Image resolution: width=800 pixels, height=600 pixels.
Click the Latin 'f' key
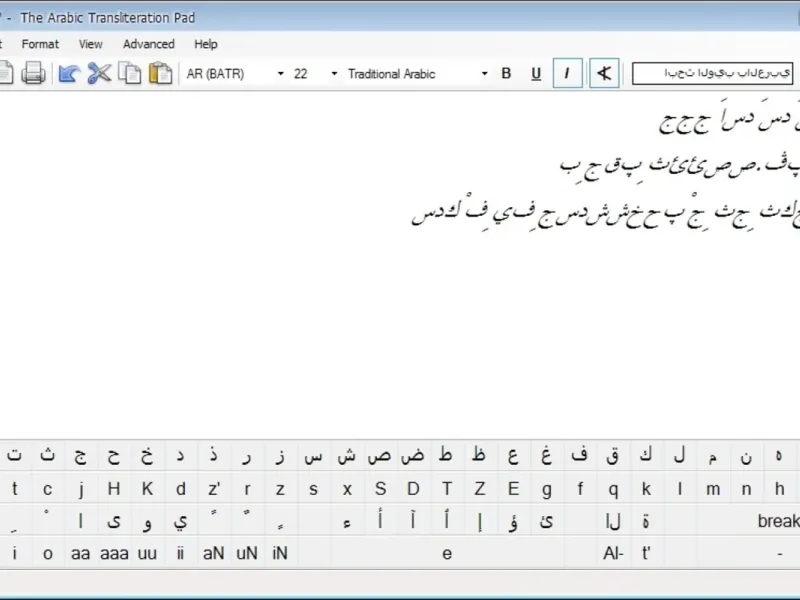(x=580, y=489)
